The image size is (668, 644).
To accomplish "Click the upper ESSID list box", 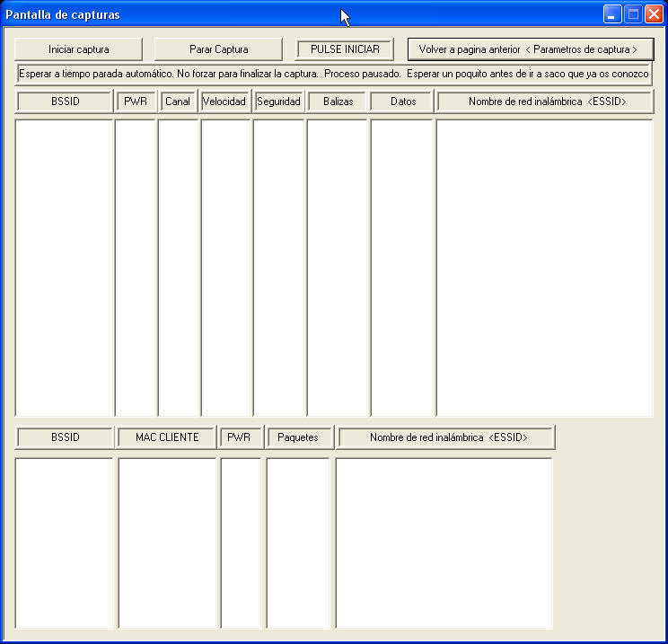I will pyautogui.click(x=544, y=268).
